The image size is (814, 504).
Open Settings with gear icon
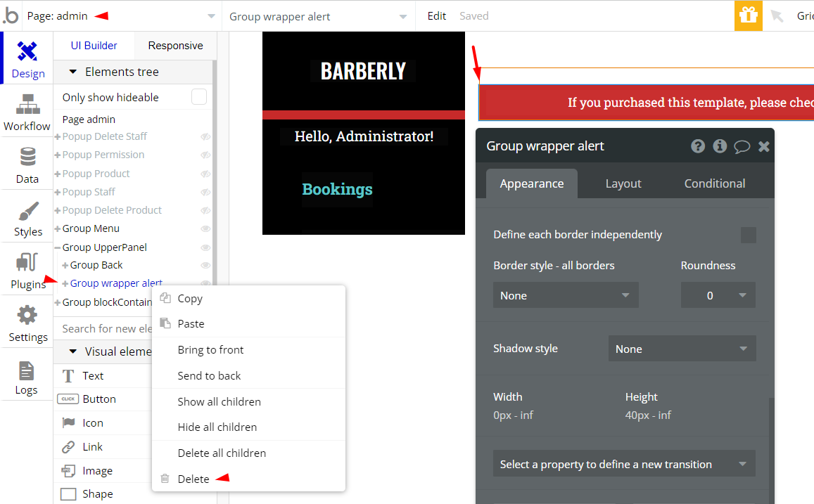(27, 323)
